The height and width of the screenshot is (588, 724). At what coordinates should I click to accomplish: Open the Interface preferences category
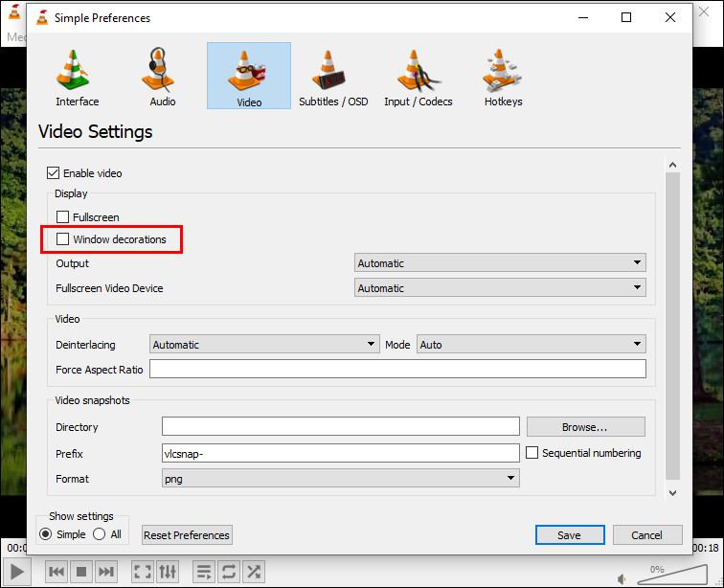[78, 77]
